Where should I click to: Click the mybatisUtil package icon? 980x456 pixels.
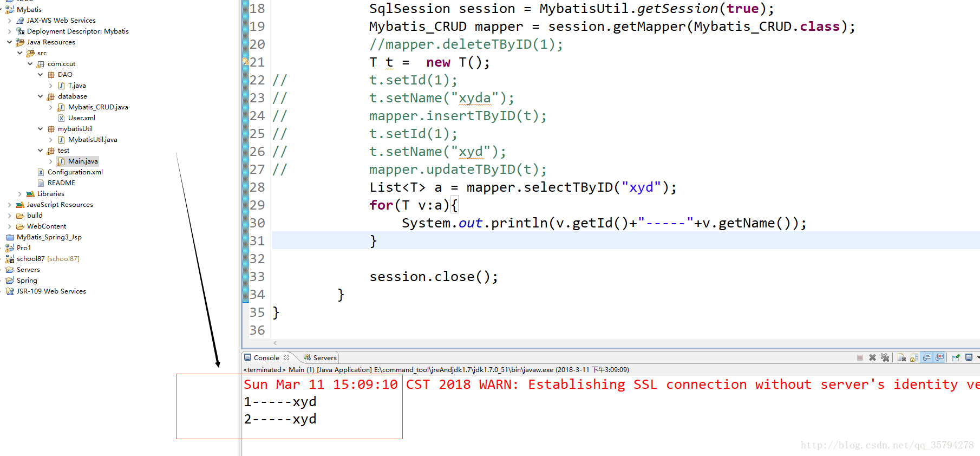tap(51, 129)
